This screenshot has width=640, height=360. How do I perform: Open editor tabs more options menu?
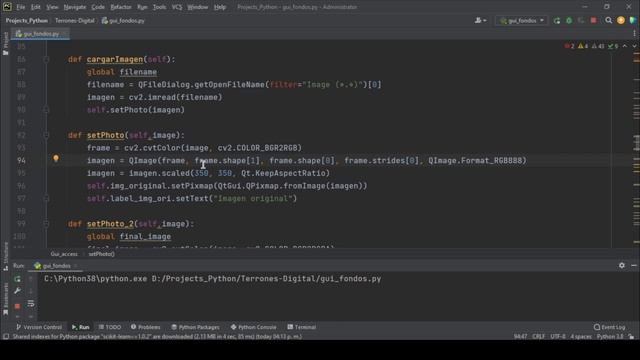(634, 33)
